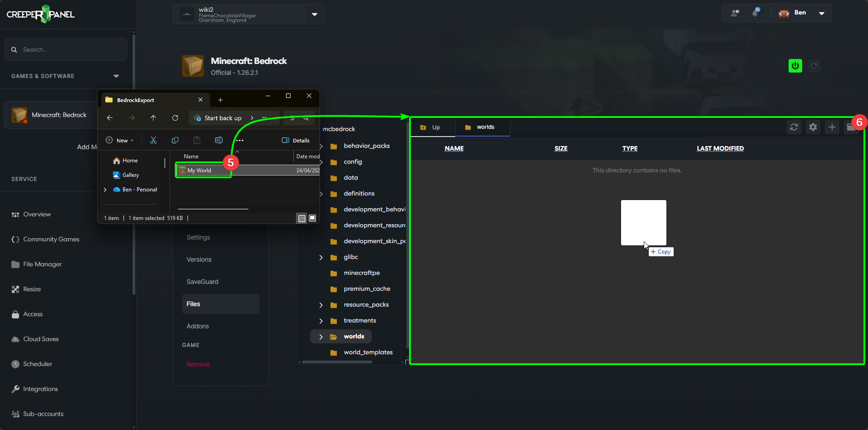This screenshot has height=430, width=868.
Task: Open file manager settings gear
Action: [813, 127]
